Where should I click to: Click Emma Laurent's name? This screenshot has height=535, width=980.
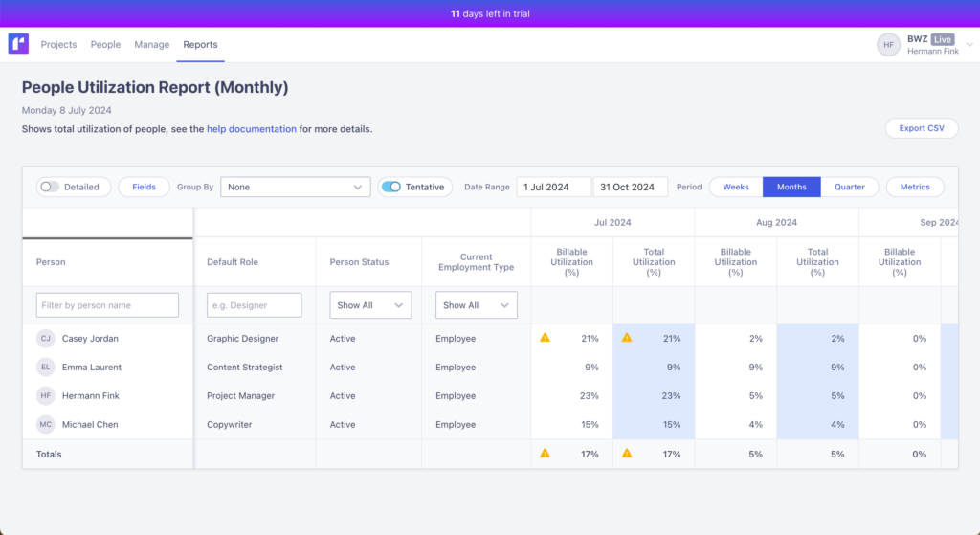92,367
